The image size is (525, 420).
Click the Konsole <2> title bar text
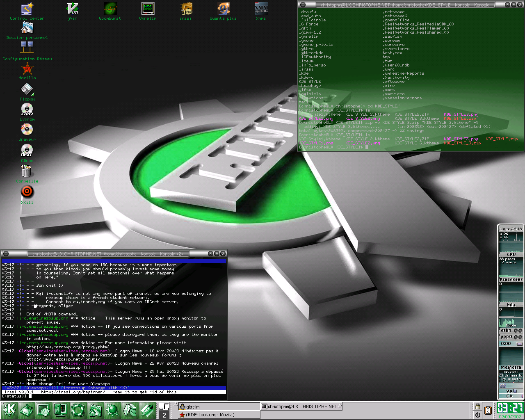108,254
